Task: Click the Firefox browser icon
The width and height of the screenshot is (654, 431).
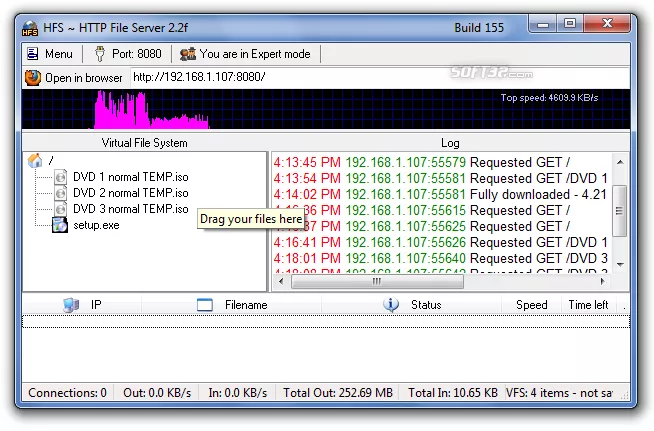Action: point(33,78)
